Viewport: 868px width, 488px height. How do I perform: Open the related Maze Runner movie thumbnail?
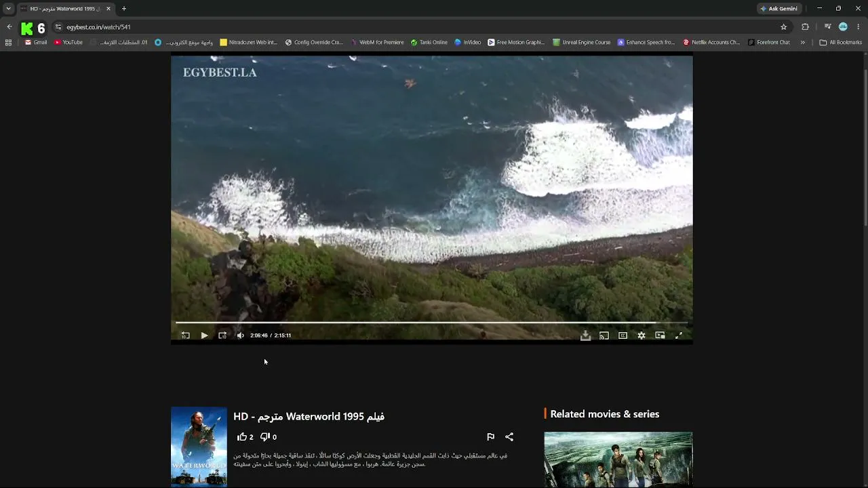(x=618, y=460)
